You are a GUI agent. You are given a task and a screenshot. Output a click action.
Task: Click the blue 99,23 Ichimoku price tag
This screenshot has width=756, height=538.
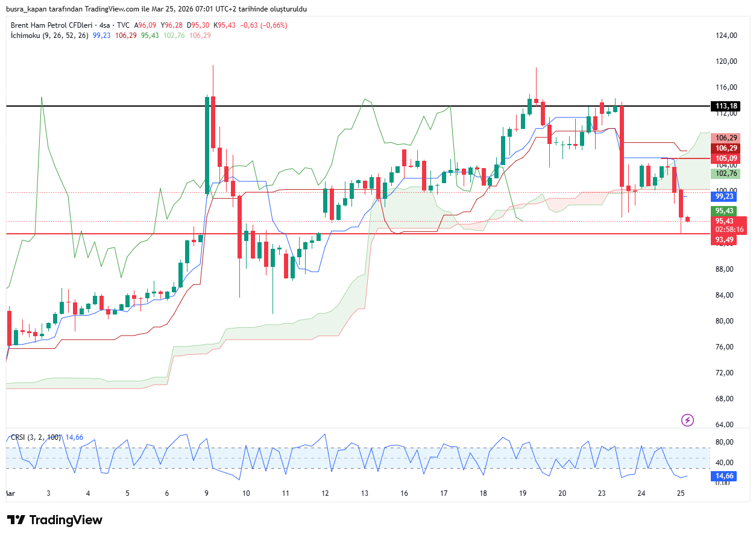[724, 196]
